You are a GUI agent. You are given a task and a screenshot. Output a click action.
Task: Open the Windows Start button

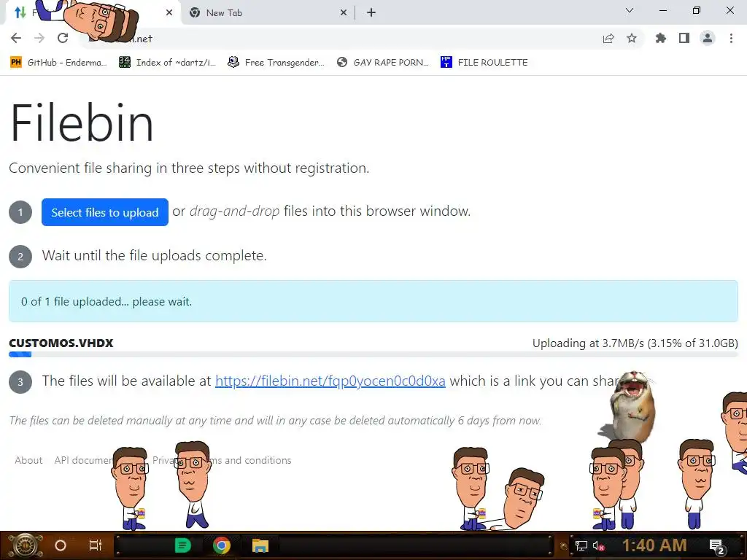(25, 545)
